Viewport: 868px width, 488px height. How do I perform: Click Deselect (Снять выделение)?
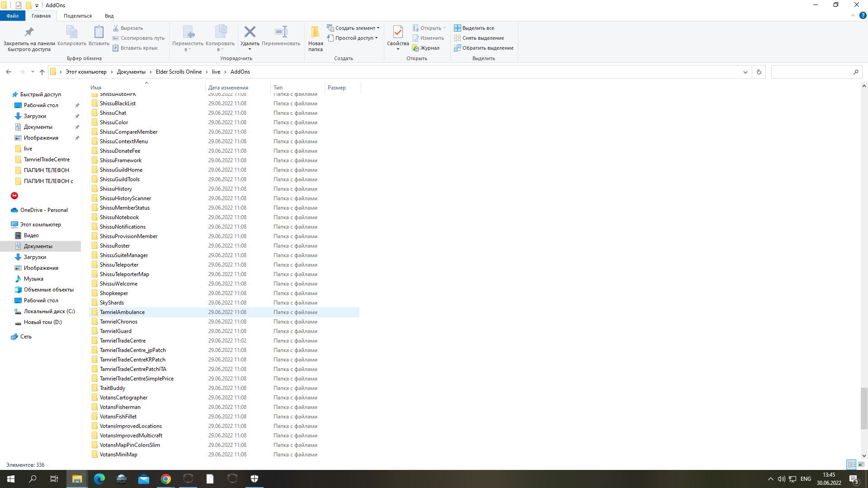point(479,38)
